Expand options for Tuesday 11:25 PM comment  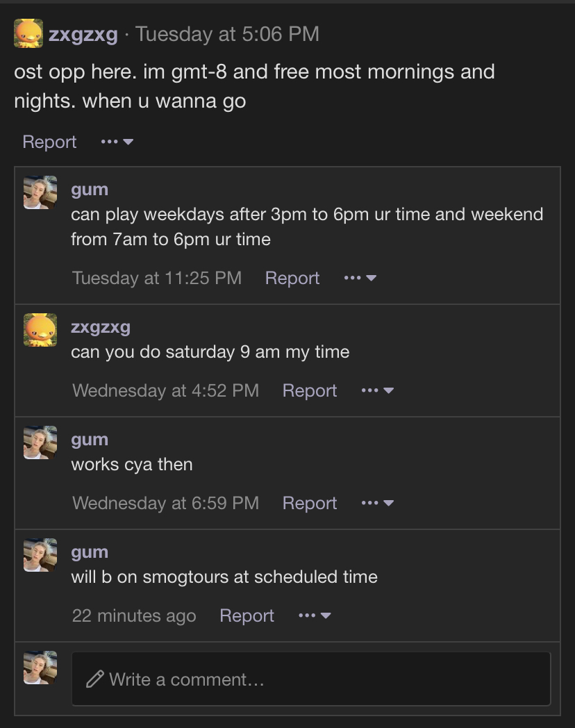click(360, 278)
